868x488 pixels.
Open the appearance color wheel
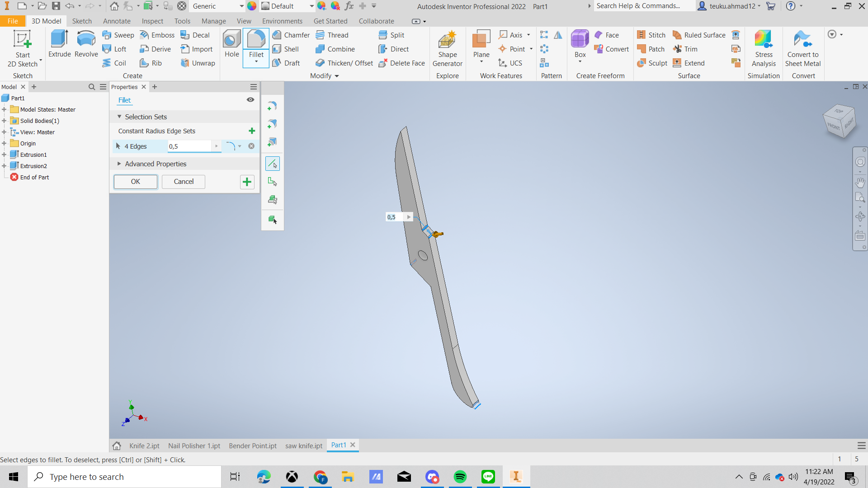click(x=252, y=6)
